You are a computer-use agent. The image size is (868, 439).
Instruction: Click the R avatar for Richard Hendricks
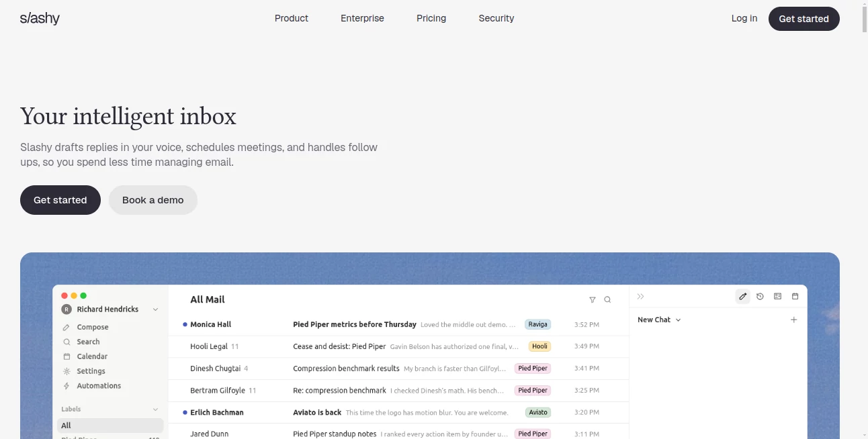point(67,309)
